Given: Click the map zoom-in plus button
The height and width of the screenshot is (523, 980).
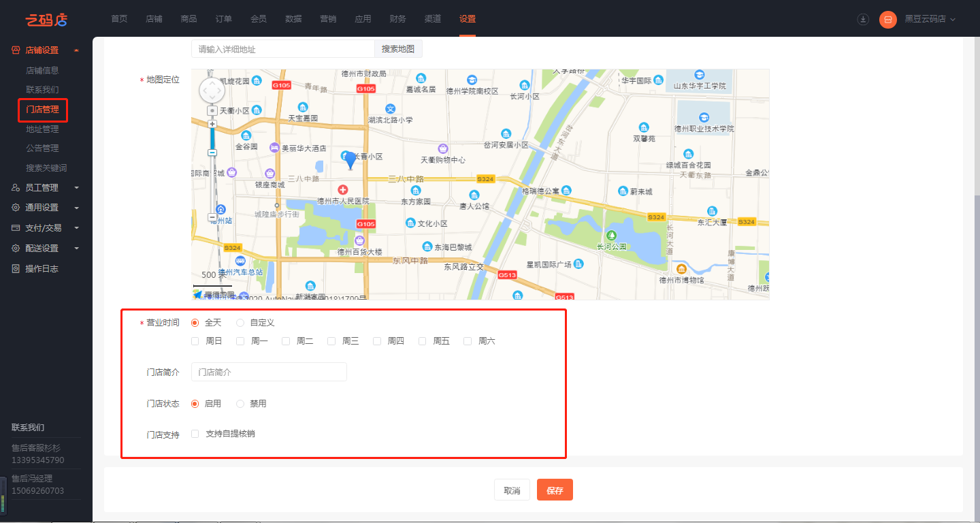Looking at the screenshot, I should pyautogui.click(x=212, y=124).
